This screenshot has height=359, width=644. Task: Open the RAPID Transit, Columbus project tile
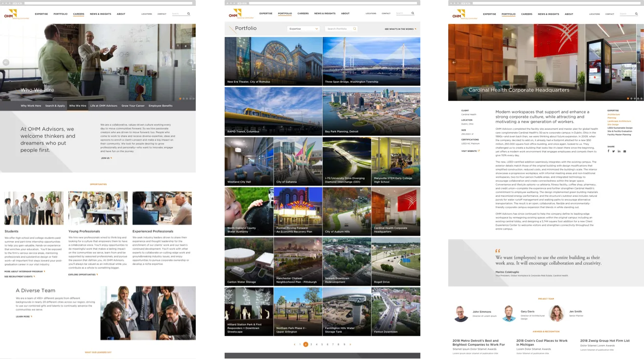pyautogui.click(x=274, y=112)
